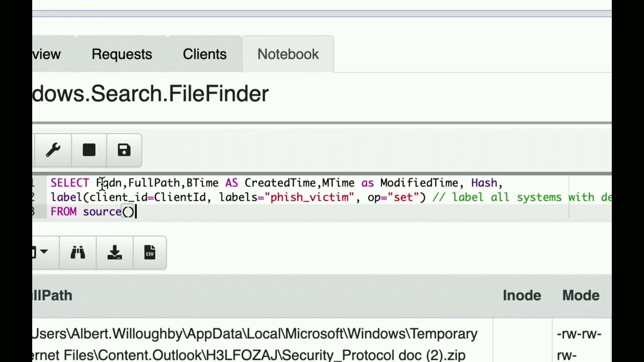Viewport: 644px width, 362px height.
Task: Save the notebook cell with the floppy disk icon
Action: point(124,150)
